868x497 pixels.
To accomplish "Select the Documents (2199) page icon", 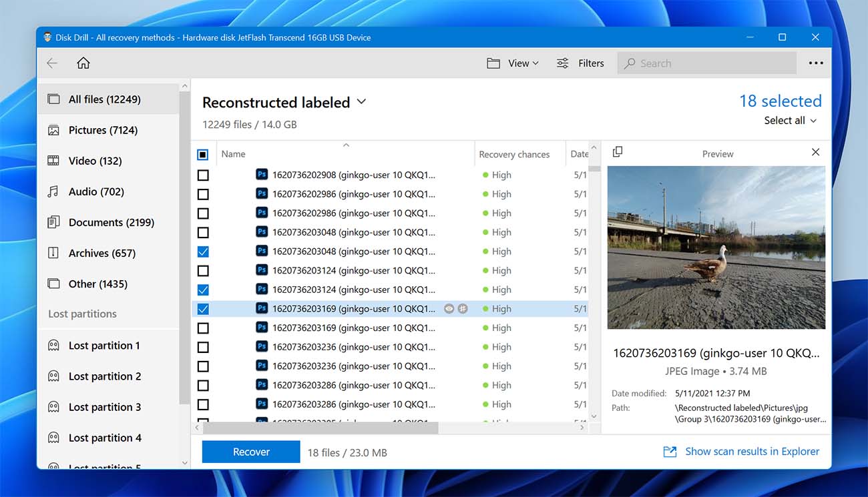I will pyautogui.click(x=53, y=222).
